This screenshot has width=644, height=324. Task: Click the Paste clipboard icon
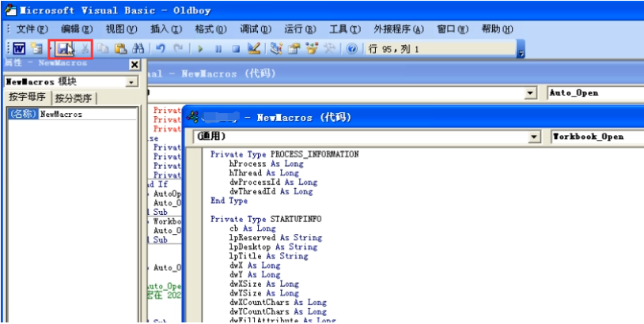[x=120, y=49]
